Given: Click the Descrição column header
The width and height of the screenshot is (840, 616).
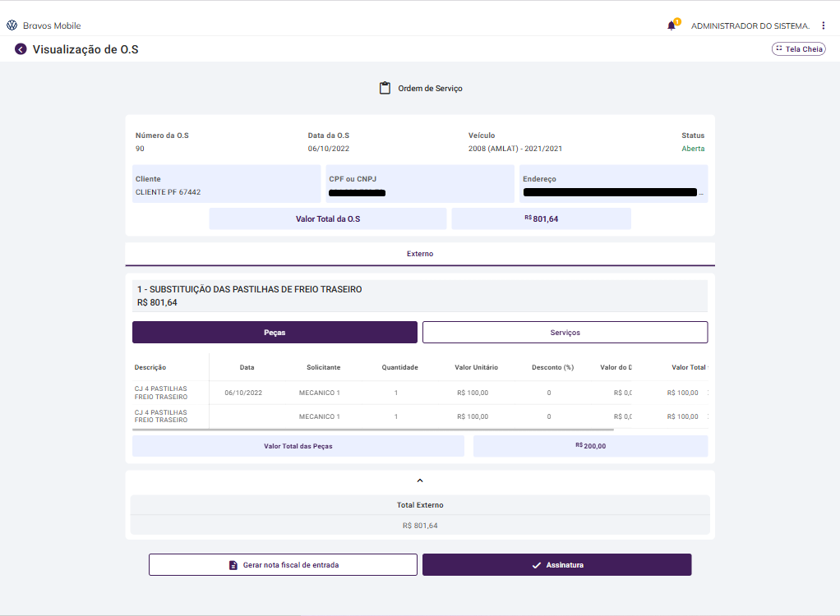Looking at the screenshot, I should [150, 367].
